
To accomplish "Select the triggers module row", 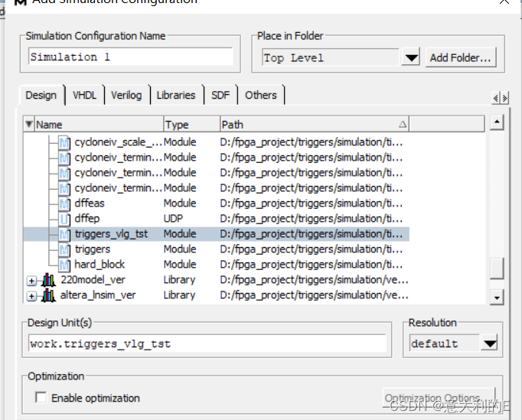I will click(217, 249).
